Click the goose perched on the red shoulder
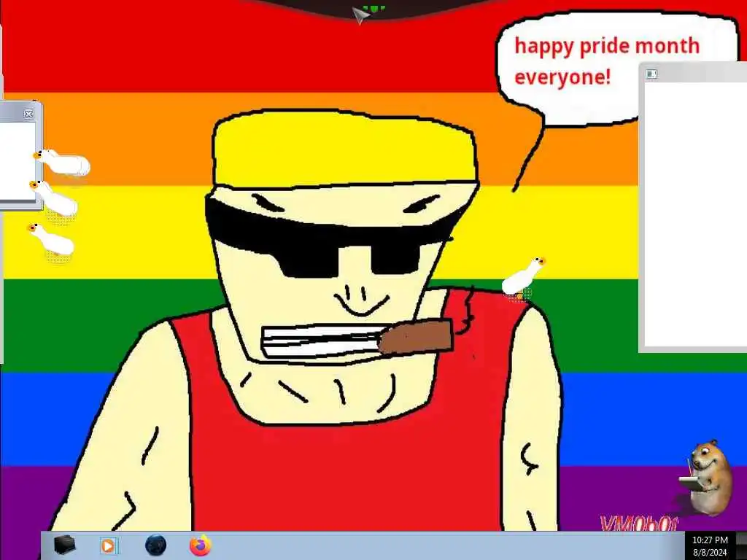This screenshot has height=560, width=747. [x=522, y=279]
